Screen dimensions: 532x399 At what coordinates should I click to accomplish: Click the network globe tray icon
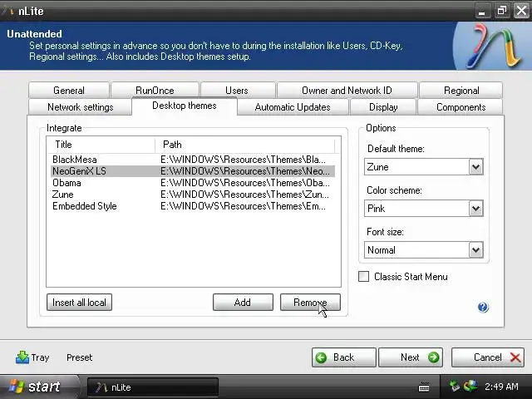(x=470, y=386)
